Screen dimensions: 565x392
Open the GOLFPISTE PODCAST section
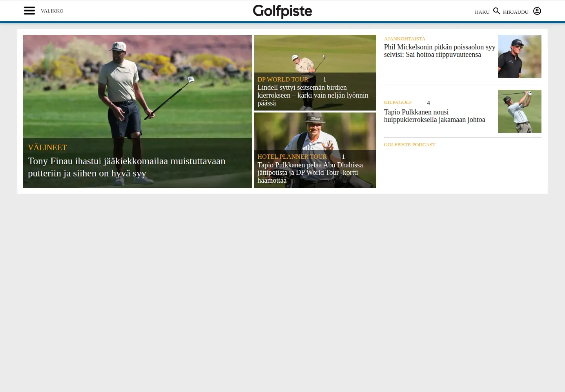pyautogui.click(x=410, y=145)
